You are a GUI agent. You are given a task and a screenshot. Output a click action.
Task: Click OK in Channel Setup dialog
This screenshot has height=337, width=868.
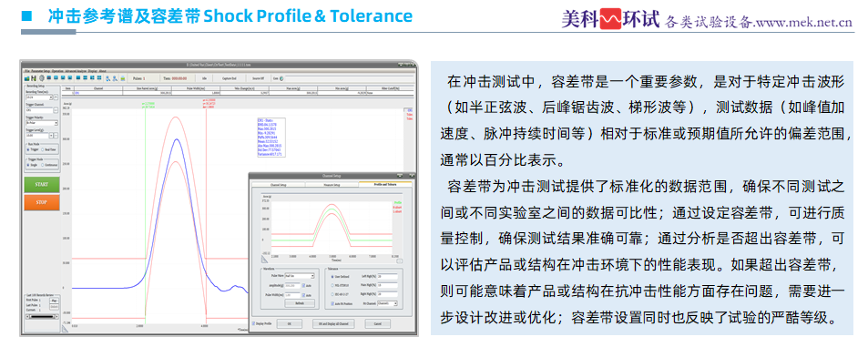pos(290,323)
